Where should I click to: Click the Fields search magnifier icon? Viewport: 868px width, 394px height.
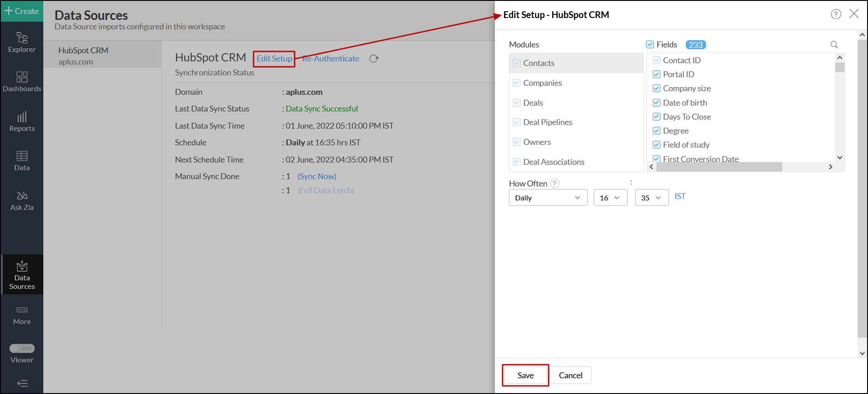coord(834,45)
